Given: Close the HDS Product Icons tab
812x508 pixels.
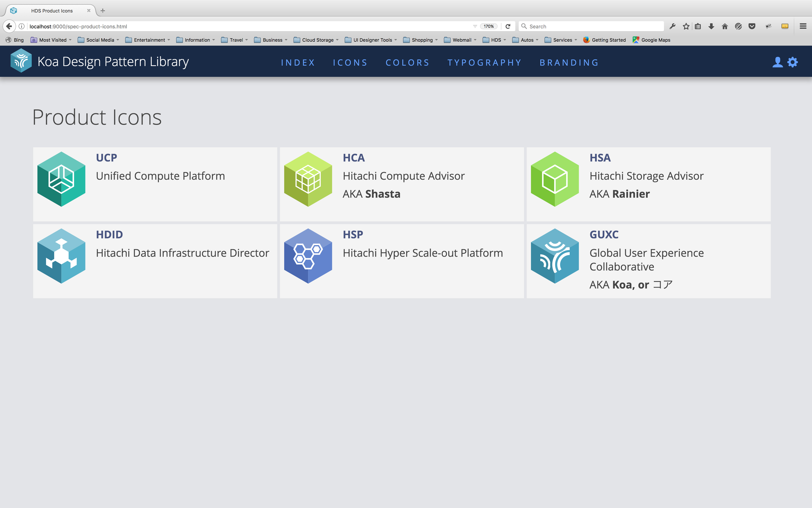Looking at the screenshot, I should (x=89, y=11).
